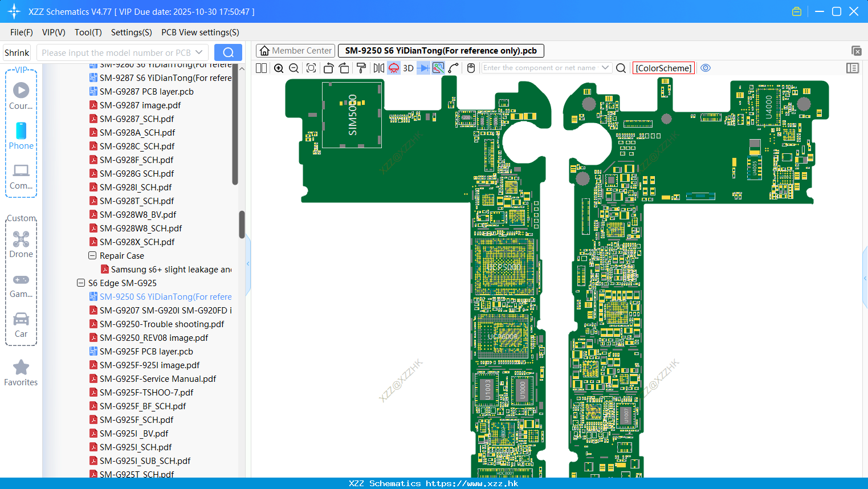
Task: Select the Car category
Action: pos(21,324)
